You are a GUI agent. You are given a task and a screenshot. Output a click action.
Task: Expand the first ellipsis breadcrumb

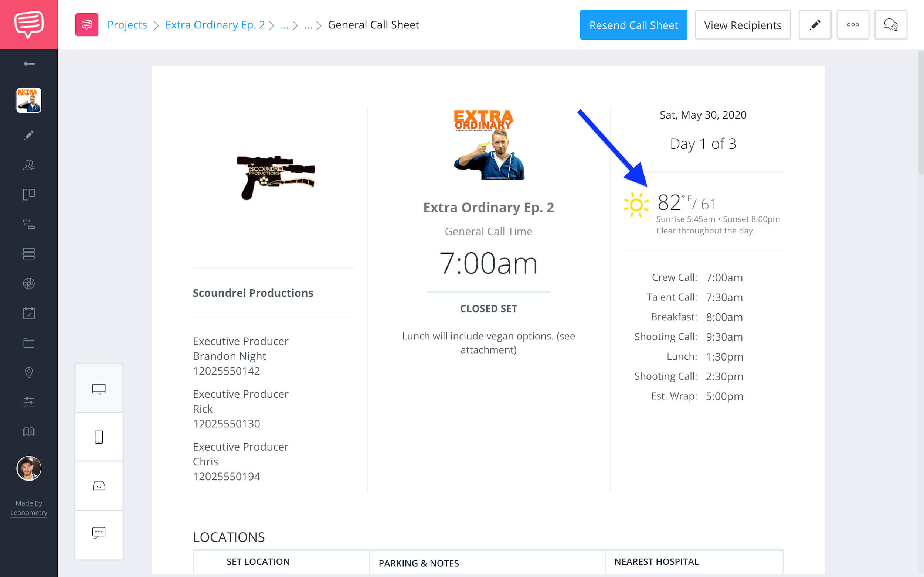click(x=285, y=25)
